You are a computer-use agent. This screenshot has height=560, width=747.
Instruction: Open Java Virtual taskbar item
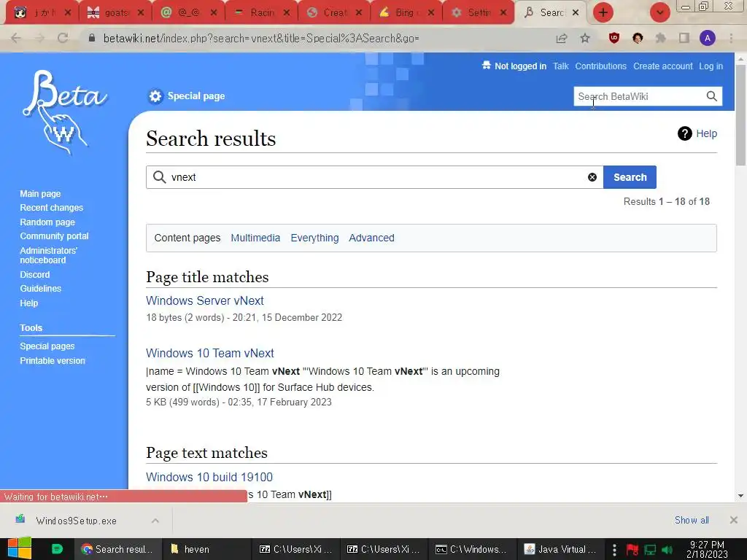click(x=561, y=549)
